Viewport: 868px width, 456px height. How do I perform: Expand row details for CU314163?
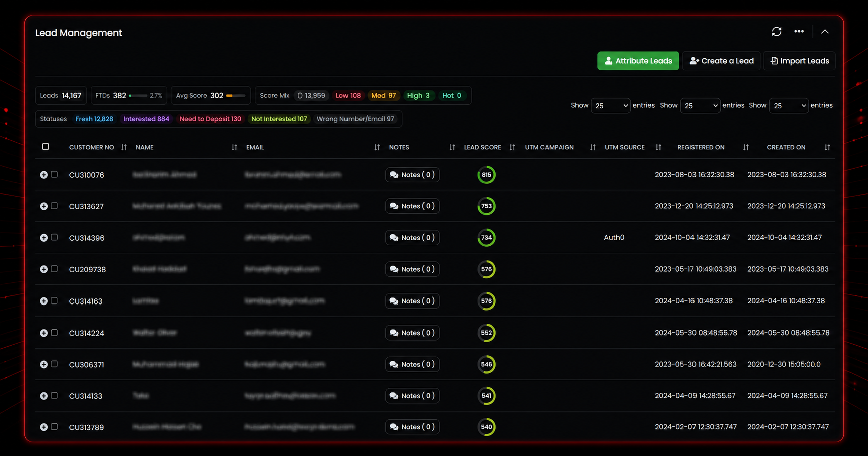click(44, 301)
